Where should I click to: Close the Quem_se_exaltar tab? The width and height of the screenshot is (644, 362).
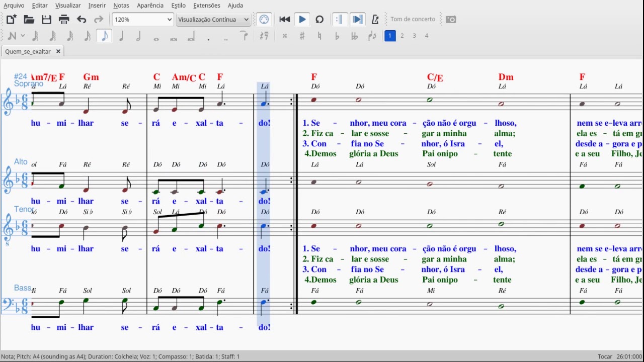[58, 51]
